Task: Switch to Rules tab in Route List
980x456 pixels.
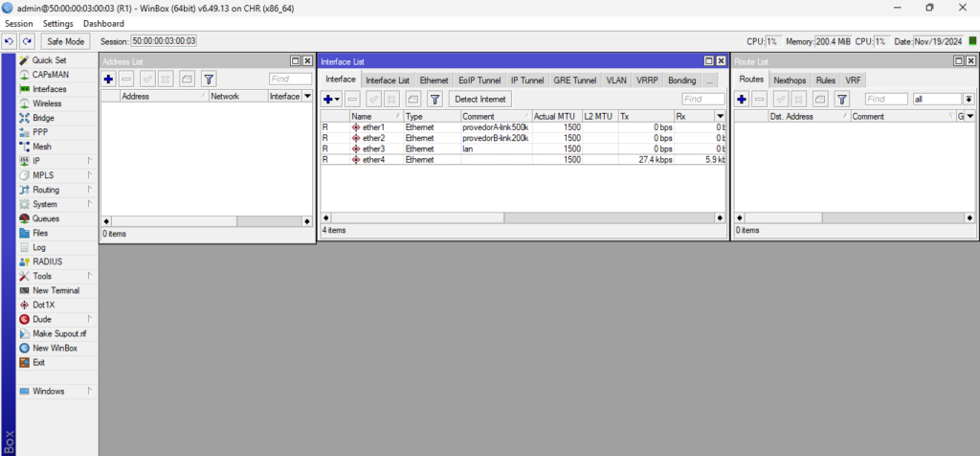Action: tap(826, 80)
